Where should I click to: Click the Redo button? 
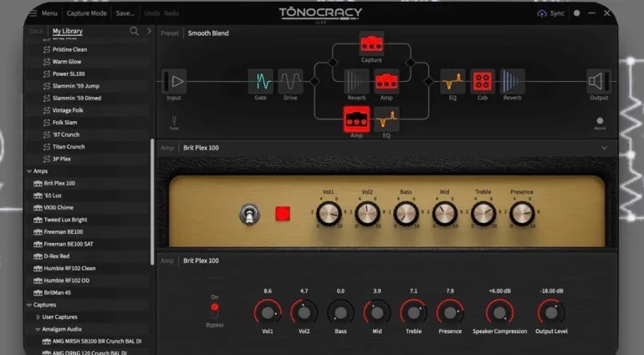click(171, 13)
